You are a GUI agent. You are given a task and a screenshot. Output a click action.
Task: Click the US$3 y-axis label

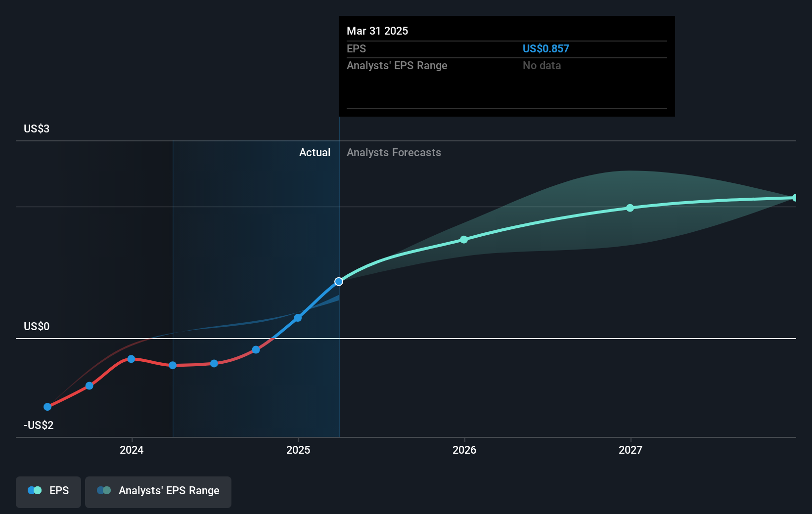click(x=37, y=128)
